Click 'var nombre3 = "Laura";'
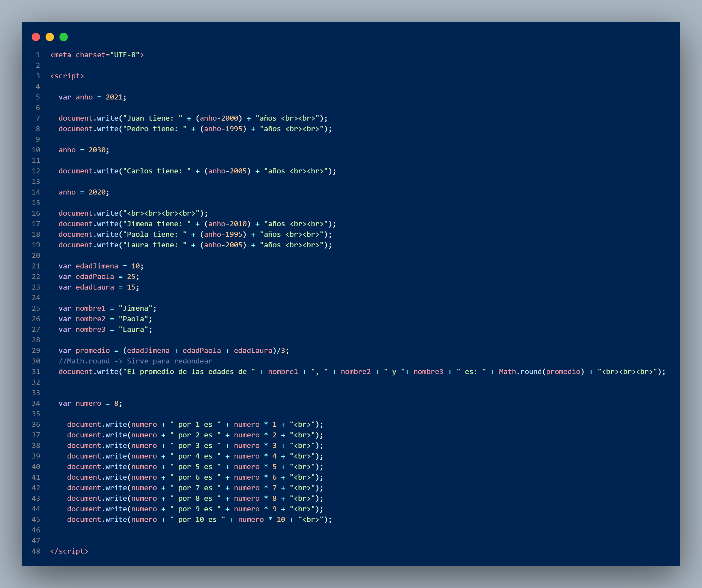 pyautogui.click(x=105, y=329)
